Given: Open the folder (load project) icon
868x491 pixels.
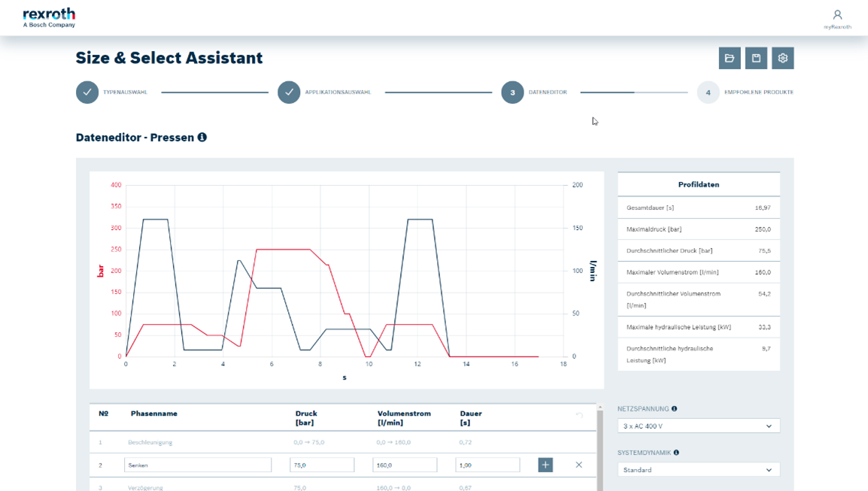Looking at the screenshot, I should click(730, 58).
